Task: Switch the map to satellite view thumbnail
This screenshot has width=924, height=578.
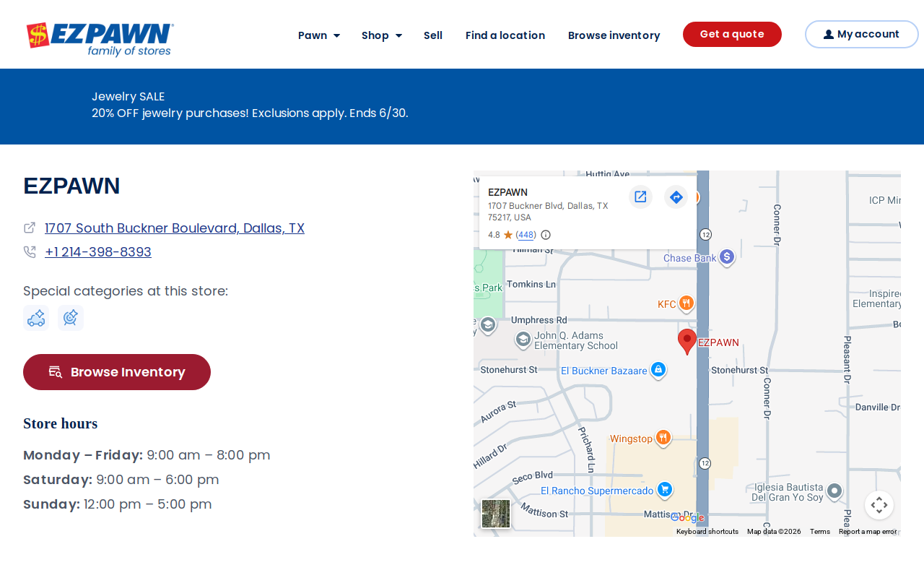Action: pyautogui.click(x=496, y=514)
